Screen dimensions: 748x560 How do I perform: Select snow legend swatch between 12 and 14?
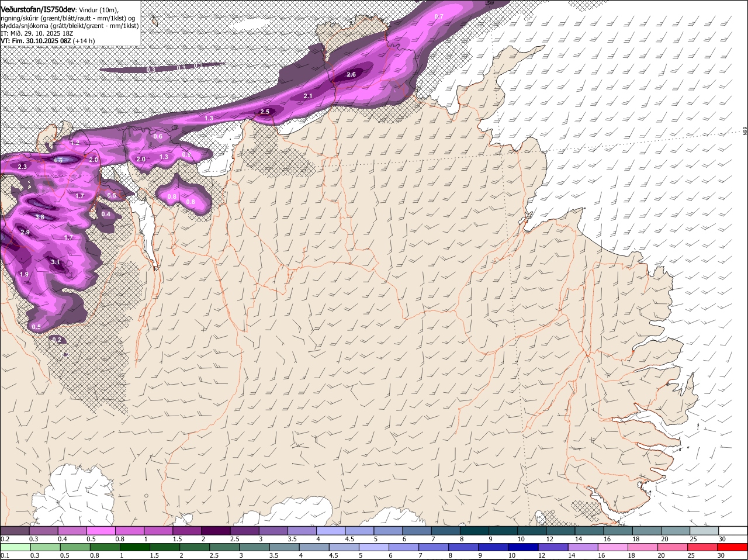tap(561, 530)
